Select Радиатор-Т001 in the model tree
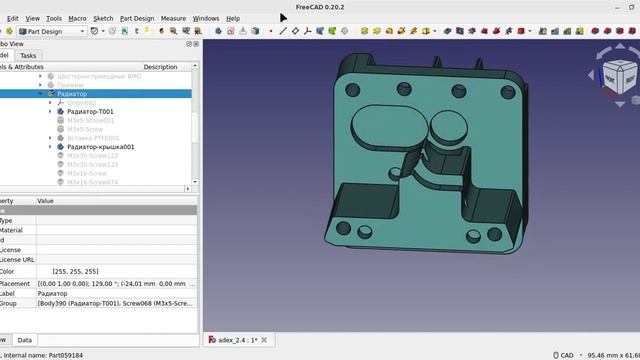The width and height of the screenshot is (640, 360). [x=90, y=111]
